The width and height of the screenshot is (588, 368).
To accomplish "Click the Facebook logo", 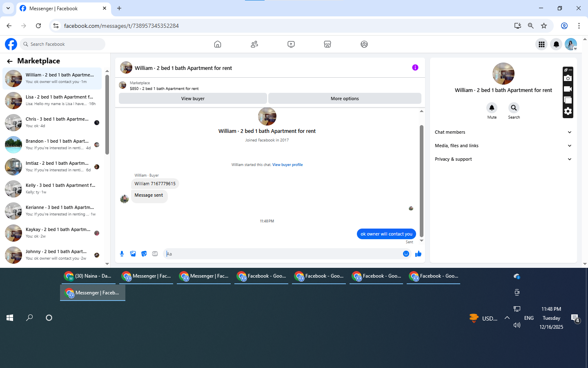I will tap(11, 44).
